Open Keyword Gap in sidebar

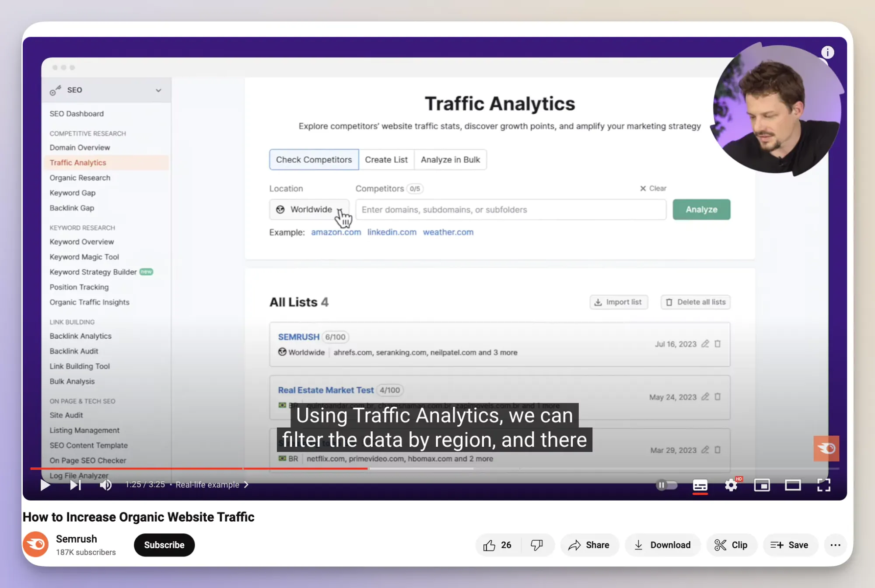coord(73,193)
